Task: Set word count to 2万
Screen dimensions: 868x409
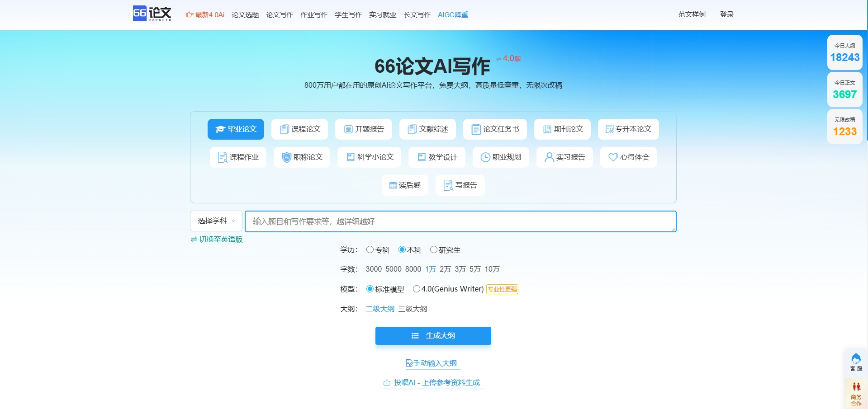Action: tap(445, 269)
